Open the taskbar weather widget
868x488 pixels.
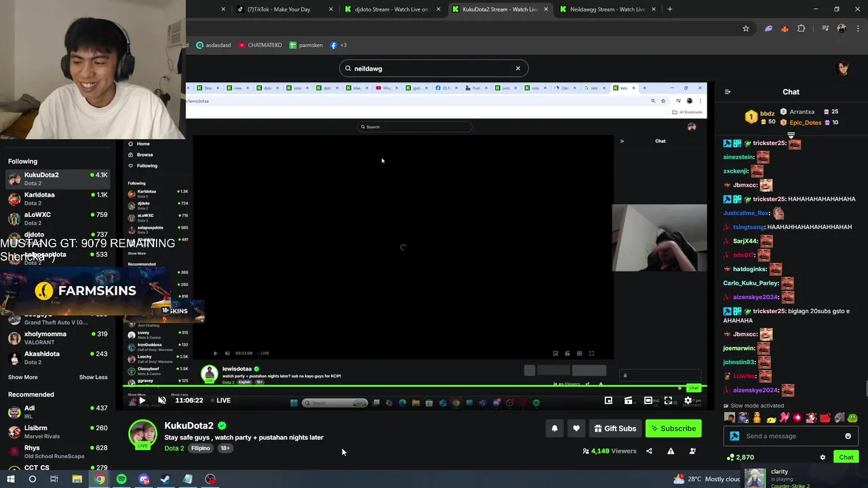[707, 479]
